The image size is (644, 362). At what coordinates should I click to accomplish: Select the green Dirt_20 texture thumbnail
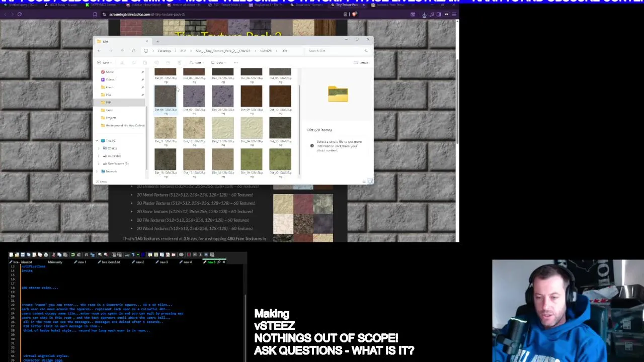point(280,159)
